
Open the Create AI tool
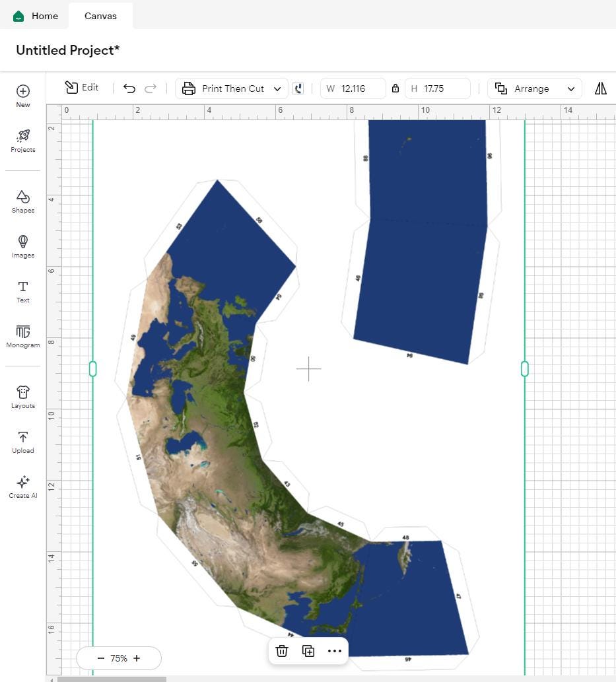[x=23, y=487]
